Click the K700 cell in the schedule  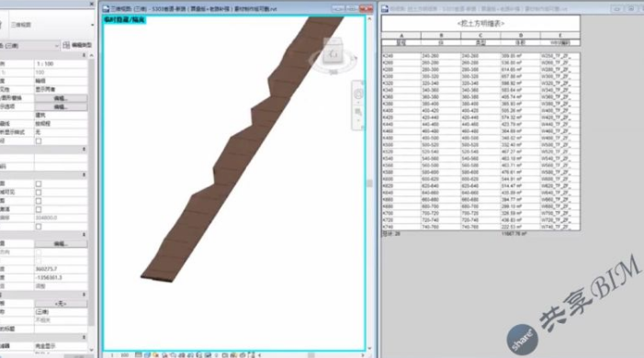click(x=401, y=213)
